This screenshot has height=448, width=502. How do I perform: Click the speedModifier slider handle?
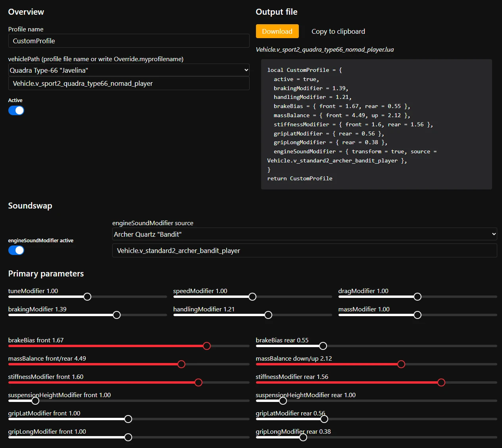click(252, 297)
